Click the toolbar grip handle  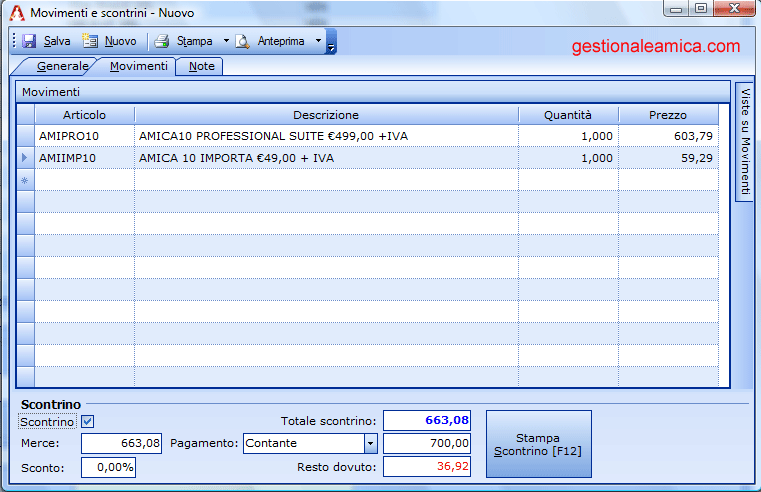click(13, 41)
